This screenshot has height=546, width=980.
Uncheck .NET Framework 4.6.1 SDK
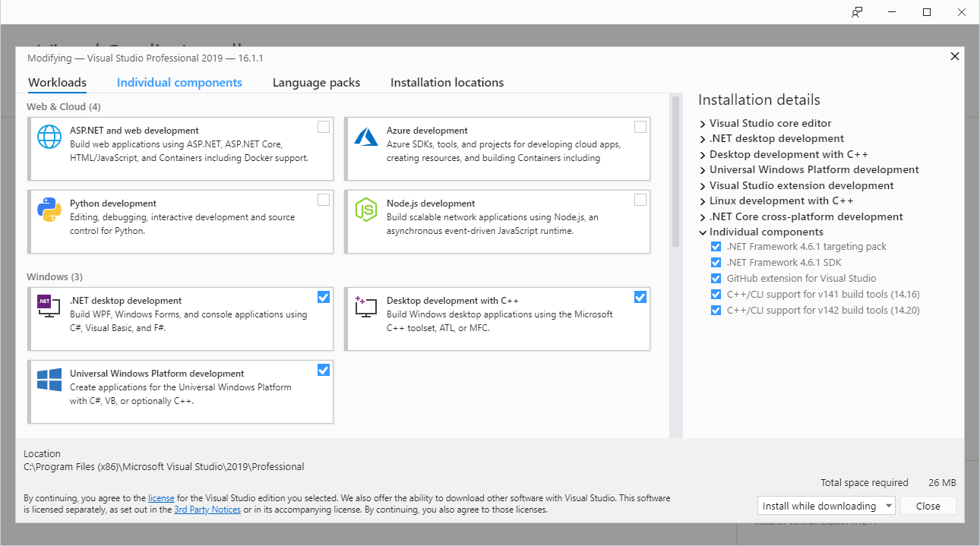(x=716, y=263)
